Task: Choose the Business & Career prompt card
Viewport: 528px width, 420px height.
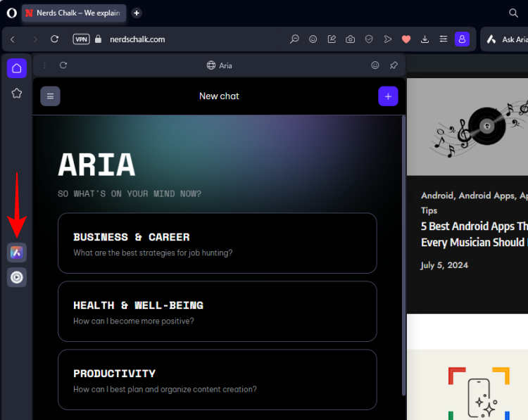Action: coord(217,243)
